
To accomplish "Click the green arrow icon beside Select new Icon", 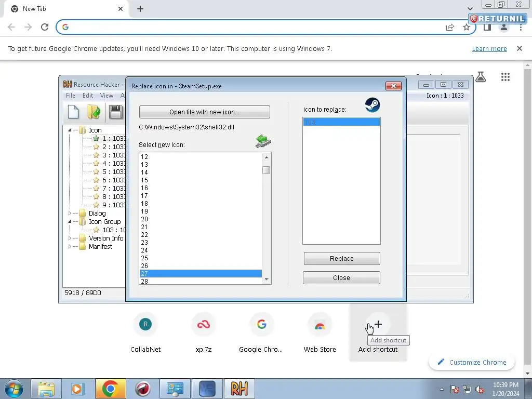I will click(x=263, y=141).
